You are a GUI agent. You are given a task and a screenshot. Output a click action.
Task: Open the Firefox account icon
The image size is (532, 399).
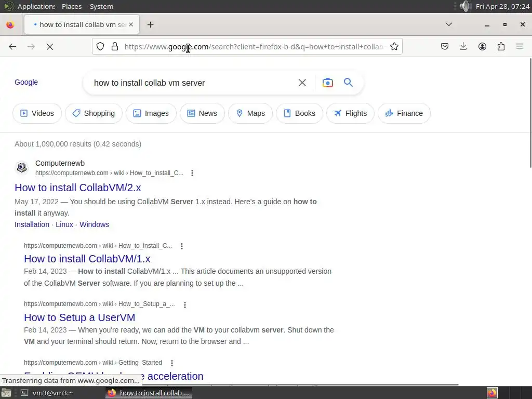(482, 46)
